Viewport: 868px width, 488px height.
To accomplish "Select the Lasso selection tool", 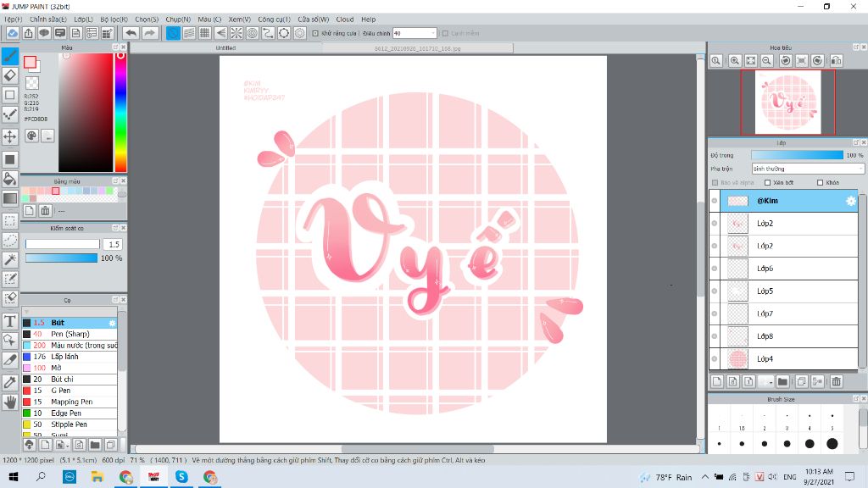I will click(10, 240).
